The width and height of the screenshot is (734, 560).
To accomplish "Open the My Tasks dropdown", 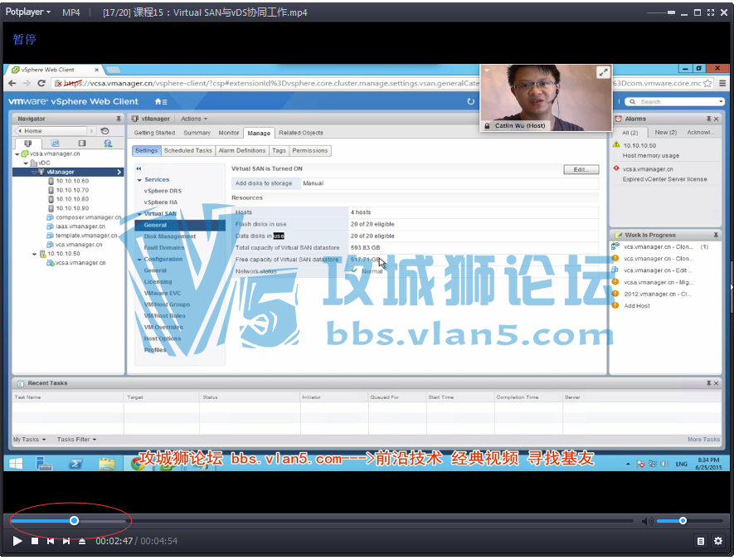I will click(30, 440).
